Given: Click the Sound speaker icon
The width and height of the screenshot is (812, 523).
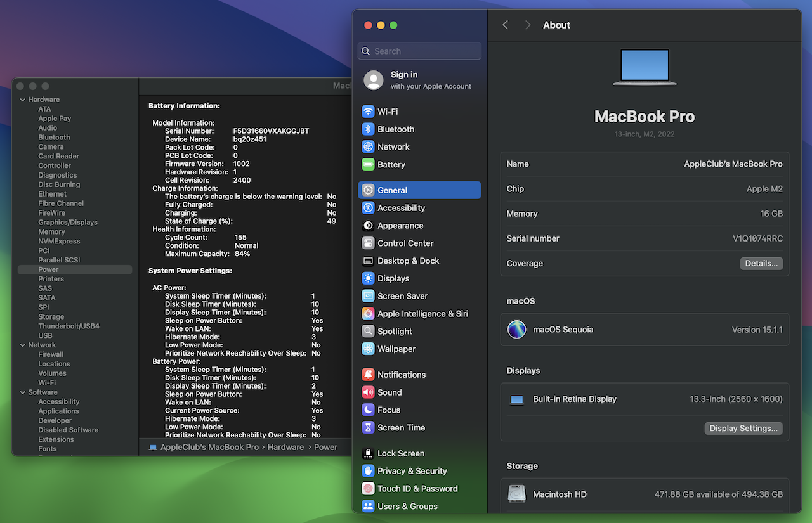Looking at the screenshot, I should pos(368,392).
